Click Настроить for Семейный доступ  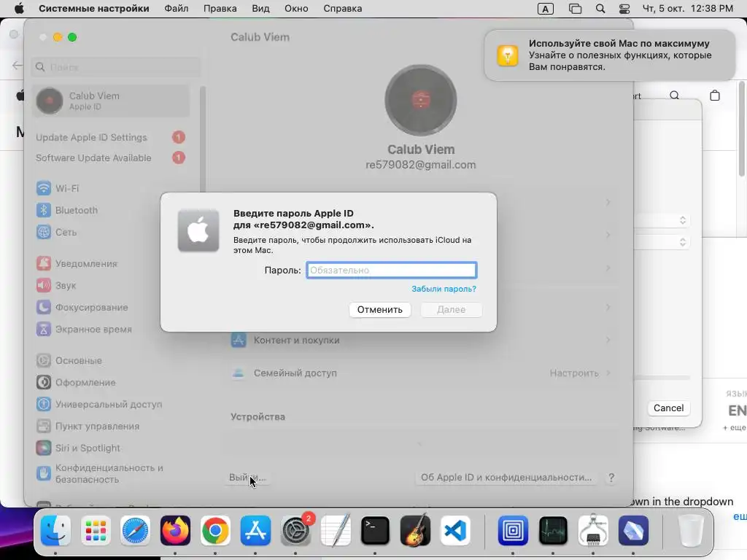tap(574, 373)
